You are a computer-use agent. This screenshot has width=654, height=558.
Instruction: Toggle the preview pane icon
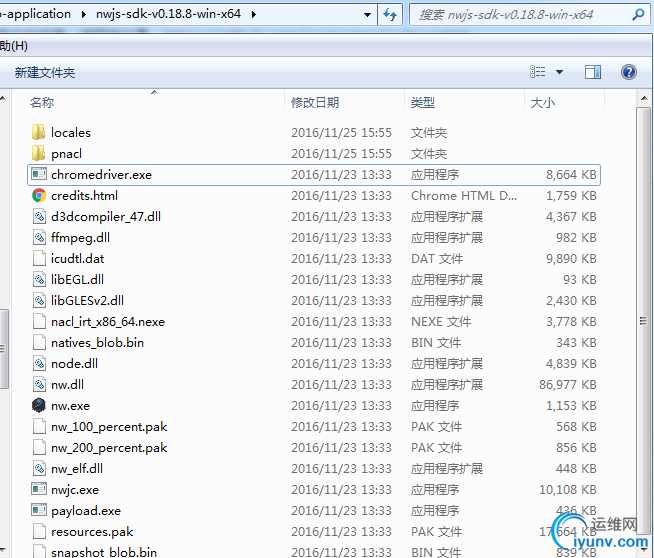point(593,72)
